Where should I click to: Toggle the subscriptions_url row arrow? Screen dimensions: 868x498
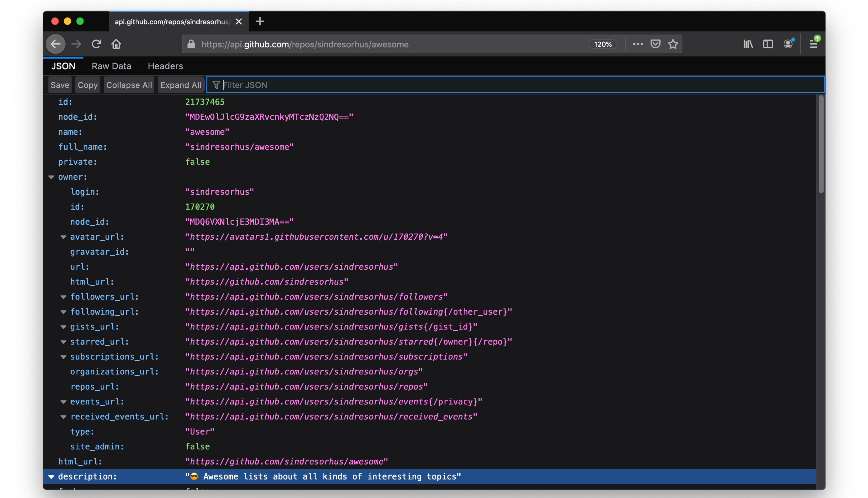click(x=63, y=357)
